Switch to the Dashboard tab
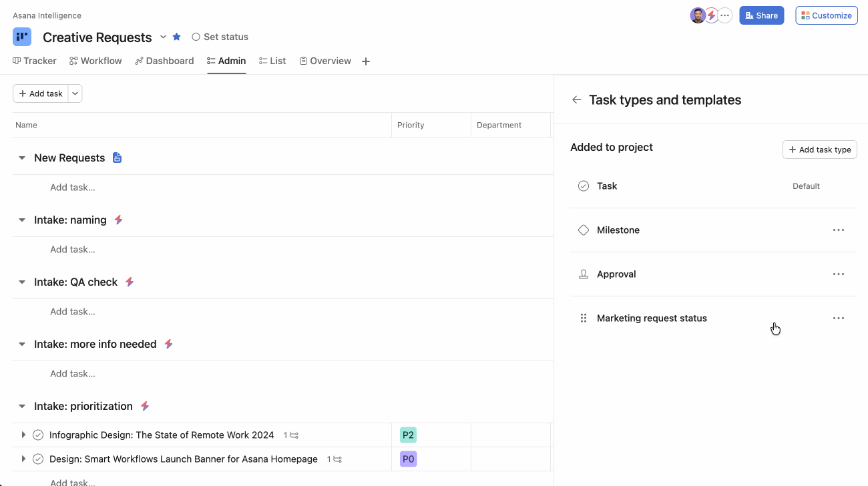Image resolution: width=868 pixels, height=486 pixels. (x=164, y=61)
